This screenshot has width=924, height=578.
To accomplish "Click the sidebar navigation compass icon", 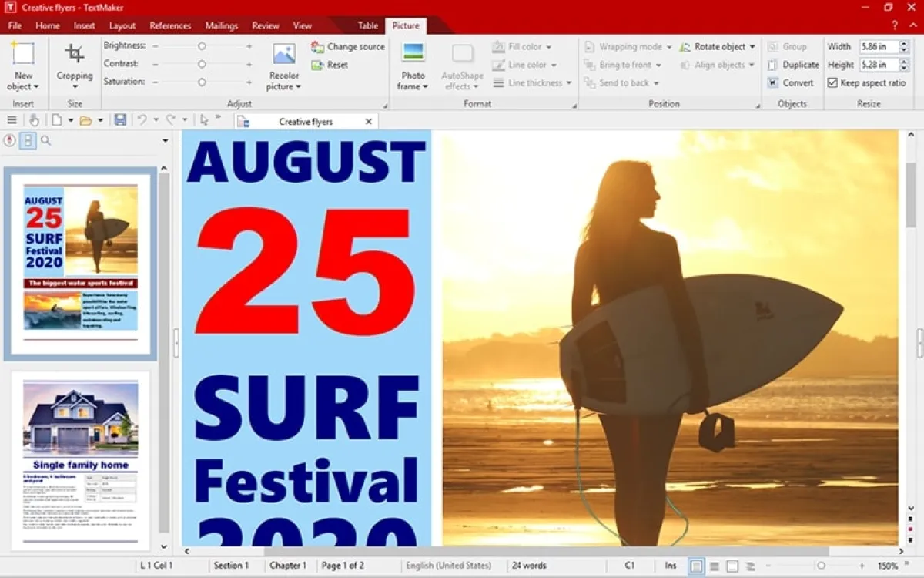I will tap(9, 140).
